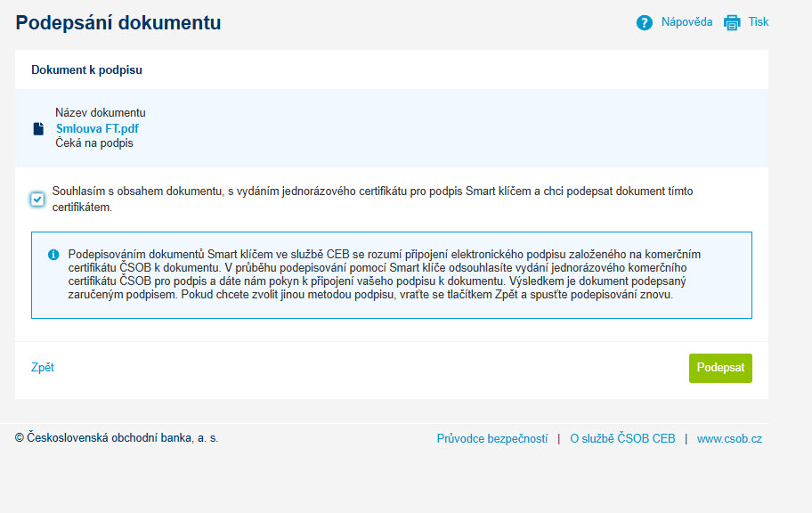Click the Čeká na podpis status text

[94, 143]
